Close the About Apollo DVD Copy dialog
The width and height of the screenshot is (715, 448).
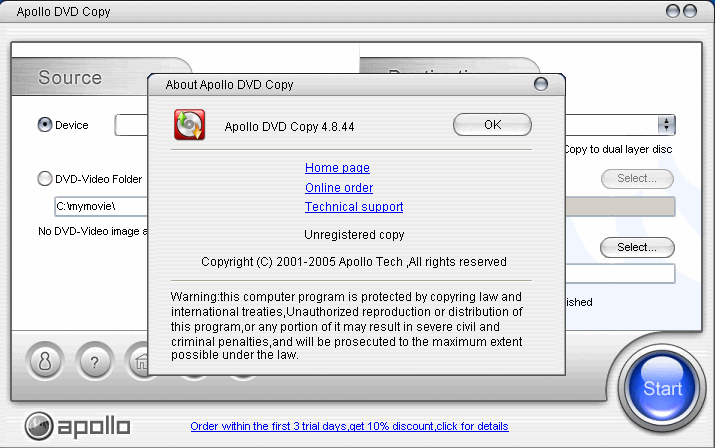541,84
